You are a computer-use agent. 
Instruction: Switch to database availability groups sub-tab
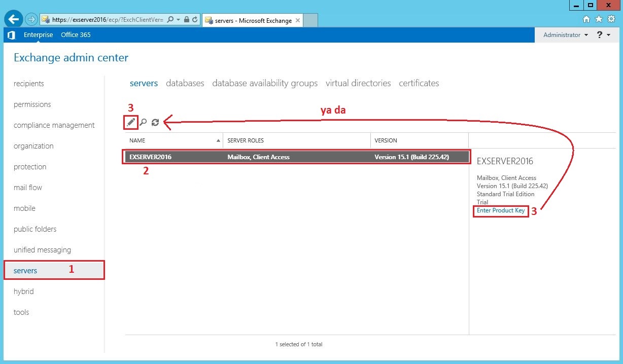coord(265,83)
